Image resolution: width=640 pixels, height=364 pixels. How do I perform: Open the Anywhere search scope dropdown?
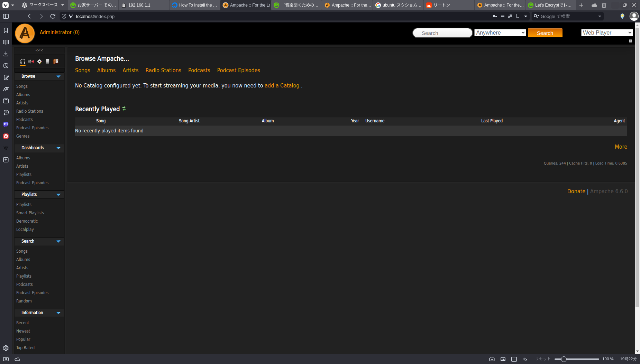coord(500,32)
